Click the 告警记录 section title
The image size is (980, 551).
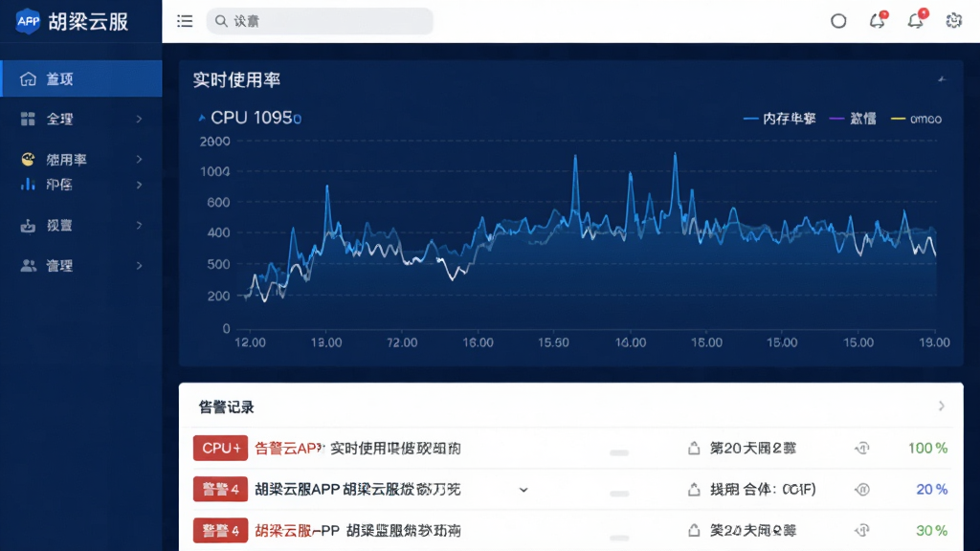[226, 408]
